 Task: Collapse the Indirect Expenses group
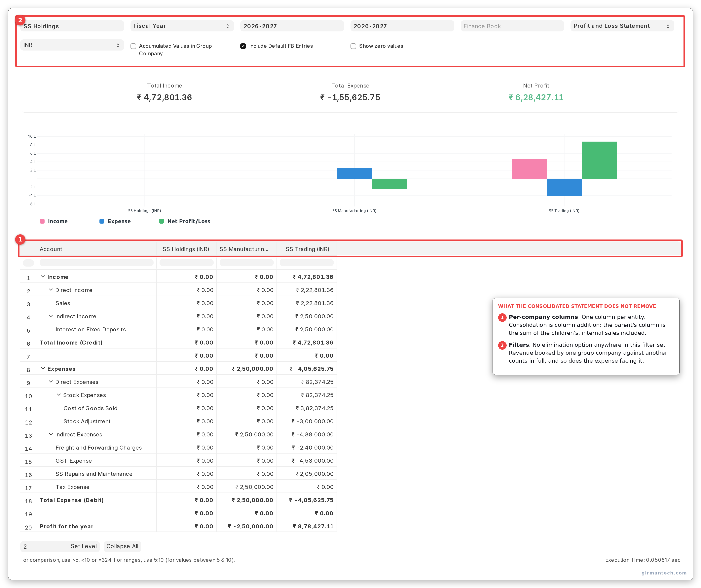(x=51, y=434)
